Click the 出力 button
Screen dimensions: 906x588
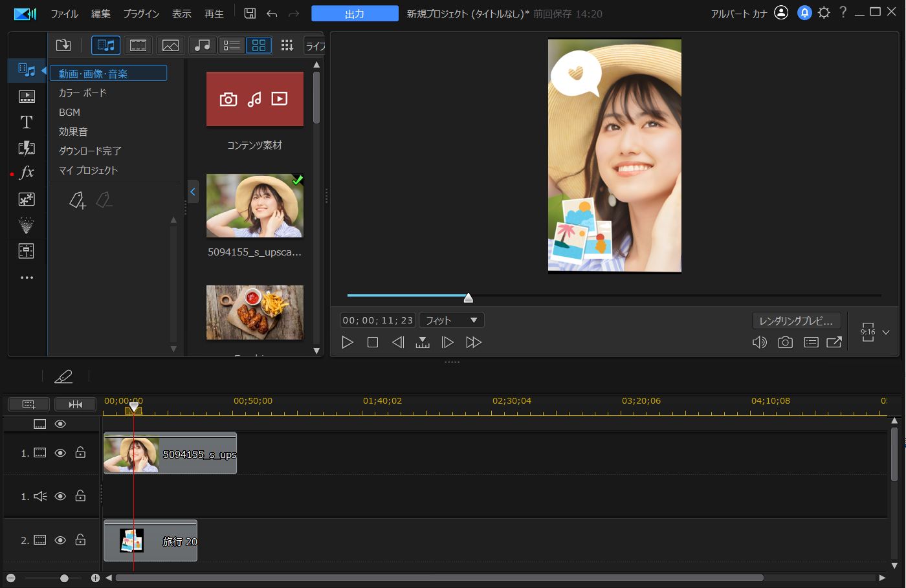point(355,14)
